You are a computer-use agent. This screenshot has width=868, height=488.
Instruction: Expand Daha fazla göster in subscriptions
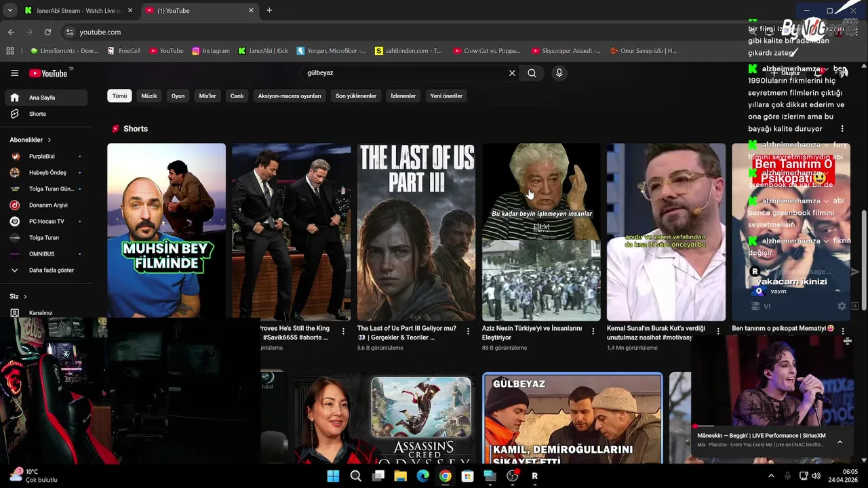coord(46,270)
